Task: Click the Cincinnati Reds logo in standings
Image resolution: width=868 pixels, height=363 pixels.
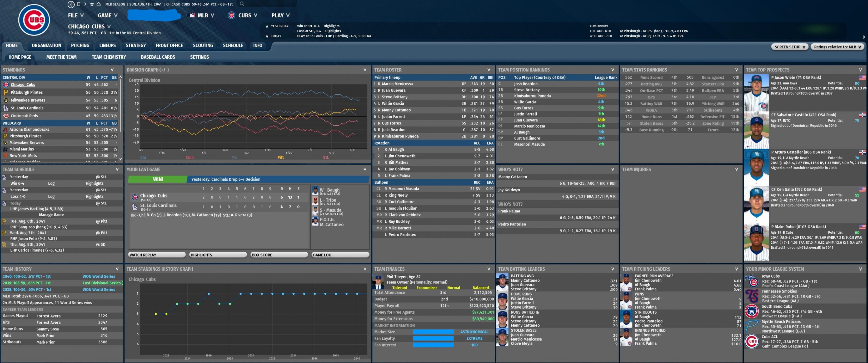Action: [x=6, y=116]
